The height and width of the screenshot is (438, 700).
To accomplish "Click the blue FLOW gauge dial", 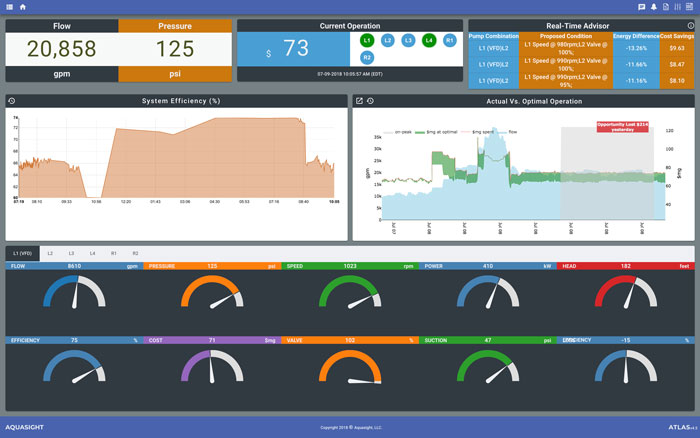I will (x=74, y=292).
